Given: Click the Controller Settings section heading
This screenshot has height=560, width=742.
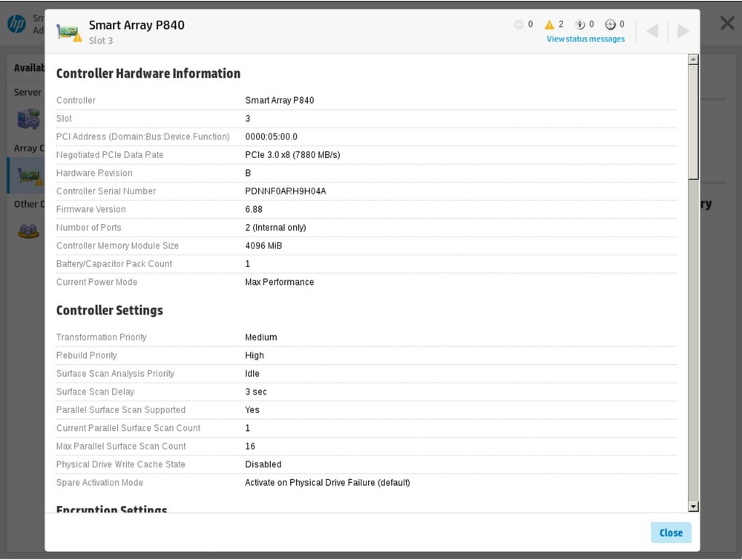Looking at the screenshot, I should 109,310.
